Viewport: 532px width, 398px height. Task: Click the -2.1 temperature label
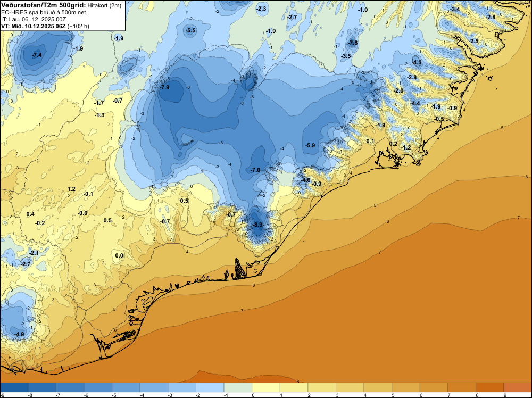[x=34, y=253]
